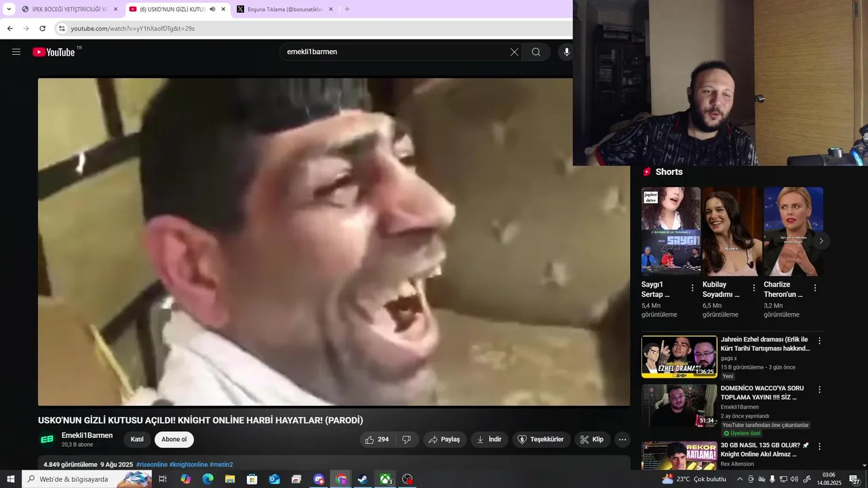This screenshot has height=488, width=868.
Task: Join the channel with Katıl
Action: (x=137, y=440)
